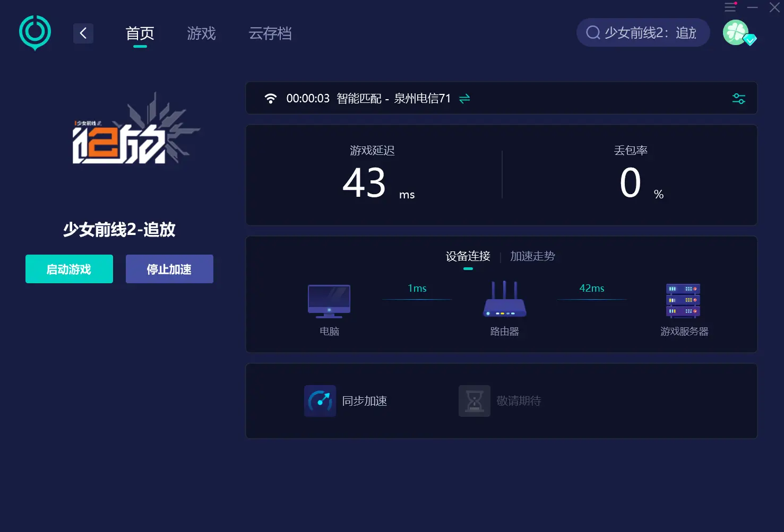The height and width of the screenshot is (532, 784).
Task: Open the 云存档 tab
Action: coord(270,33)
